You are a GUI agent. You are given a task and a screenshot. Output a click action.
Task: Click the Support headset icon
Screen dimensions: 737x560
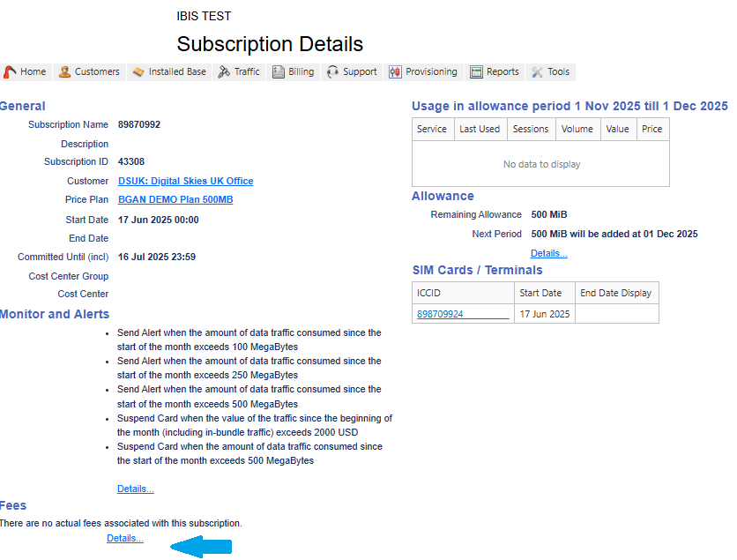click(x=332, y=72)
